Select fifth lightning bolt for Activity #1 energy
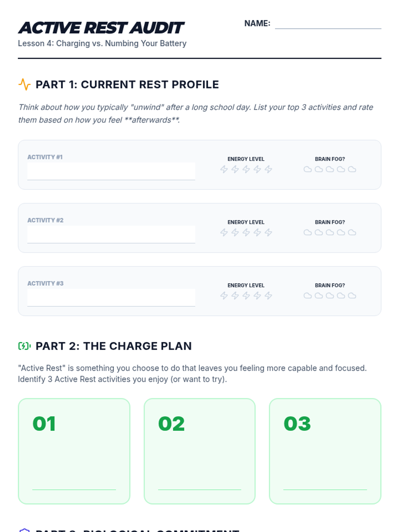This screenshot has height=532, width=399. (268, 169)
